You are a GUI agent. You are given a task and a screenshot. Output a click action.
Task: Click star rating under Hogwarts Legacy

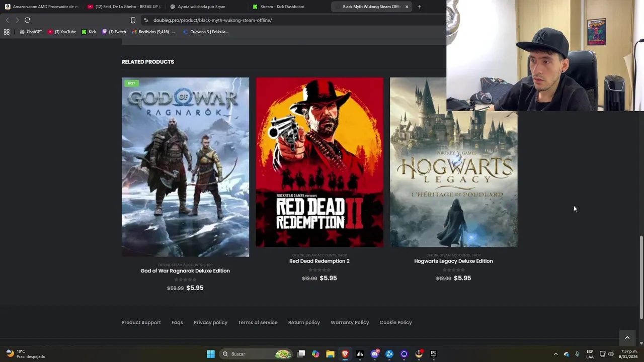[453, 270]
